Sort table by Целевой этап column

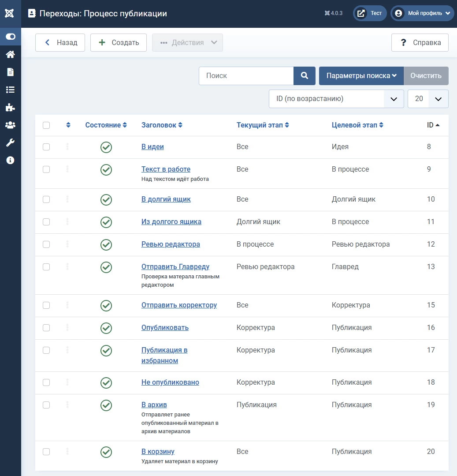pyautogui.click(x=357, y=125)
